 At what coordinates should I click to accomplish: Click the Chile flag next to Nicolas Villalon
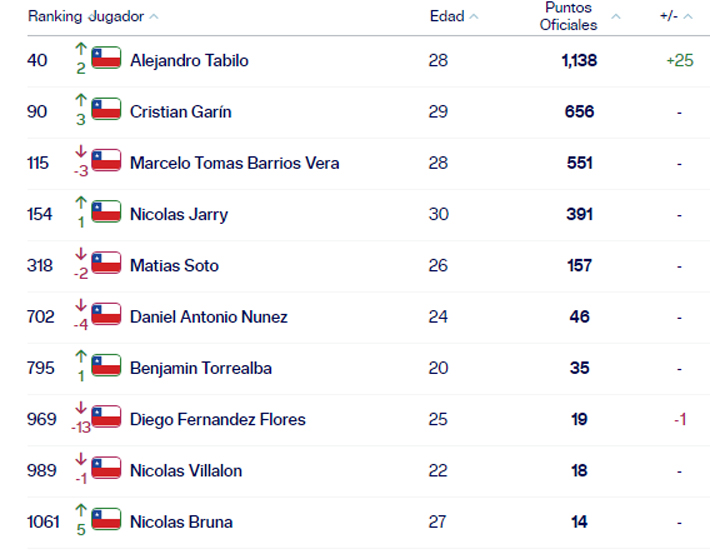[106, 468]
